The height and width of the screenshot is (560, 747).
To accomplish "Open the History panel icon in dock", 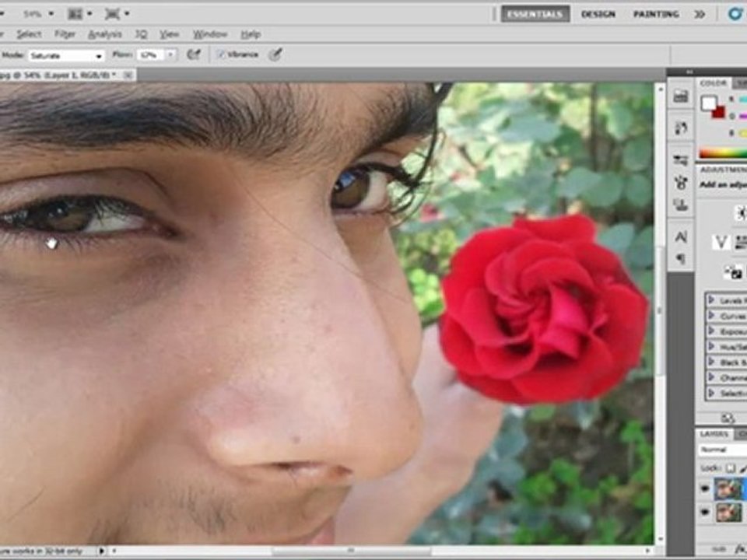I will (x=680, y=128).
